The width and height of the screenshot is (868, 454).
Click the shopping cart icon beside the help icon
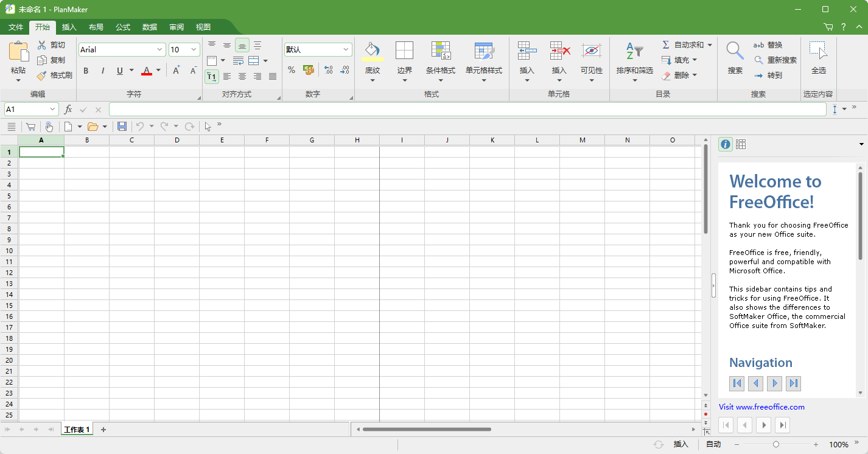[x=828, y=27]
